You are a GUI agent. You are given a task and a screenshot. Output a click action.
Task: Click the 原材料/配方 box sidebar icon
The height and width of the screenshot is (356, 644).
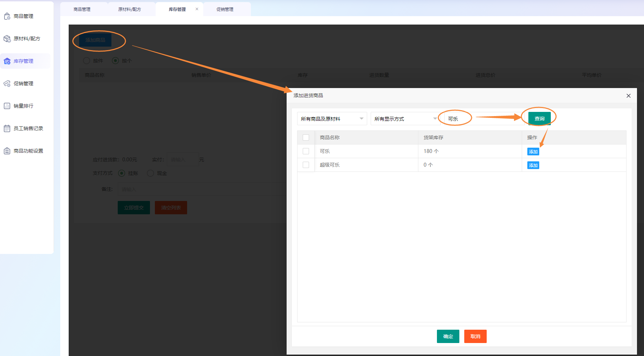[7, 39]
